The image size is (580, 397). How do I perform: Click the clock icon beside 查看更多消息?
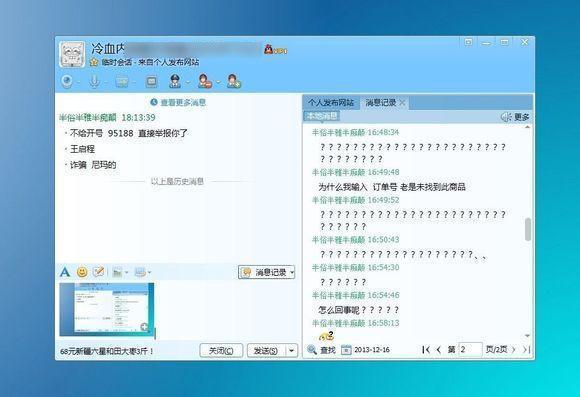point(154,102)
